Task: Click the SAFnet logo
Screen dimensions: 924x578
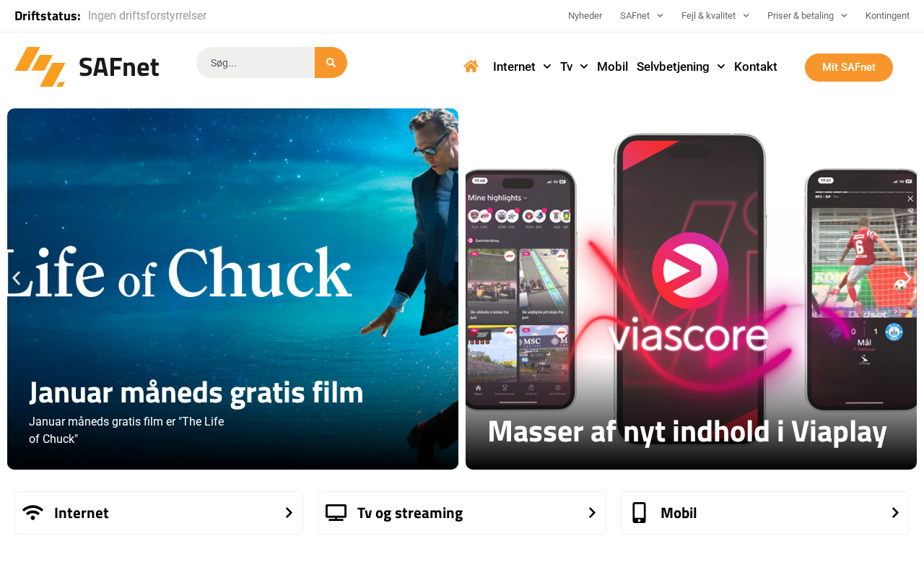Action: (x=87, y=66)
